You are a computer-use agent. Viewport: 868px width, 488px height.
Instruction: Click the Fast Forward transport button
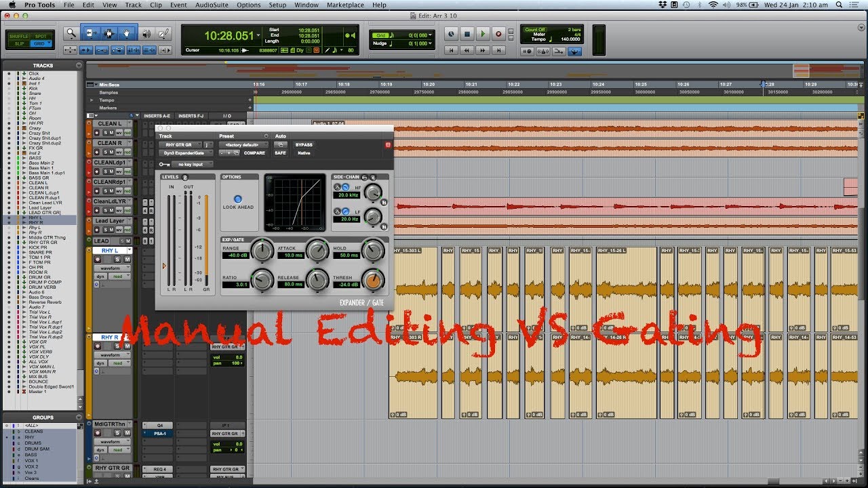pos(483,50)
